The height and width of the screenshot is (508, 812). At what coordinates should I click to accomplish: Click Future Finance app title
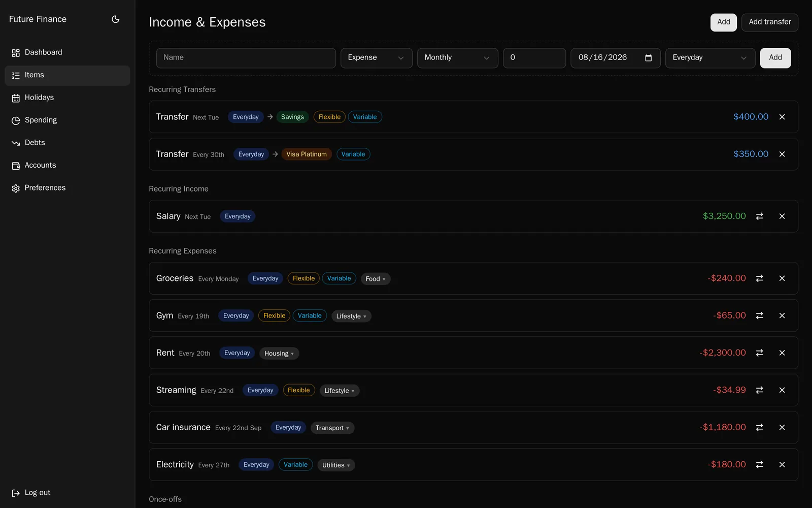click(x=38, y=19)
